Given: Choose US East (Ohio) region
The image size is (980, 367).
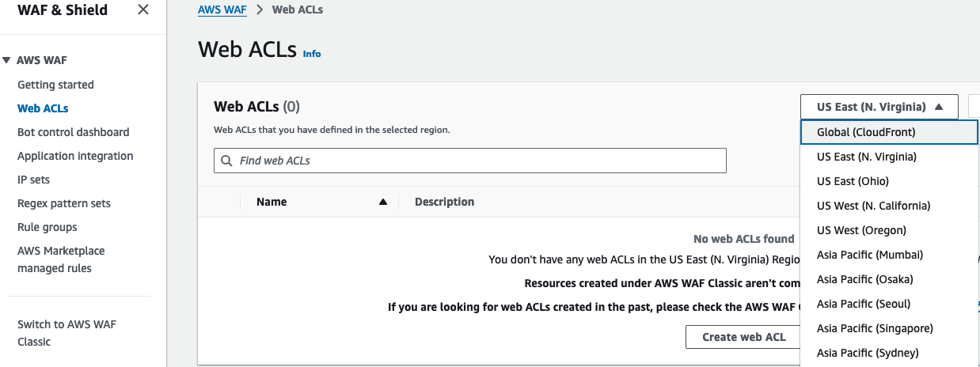Looking at the screenshot, I should [x=890, y=181].
